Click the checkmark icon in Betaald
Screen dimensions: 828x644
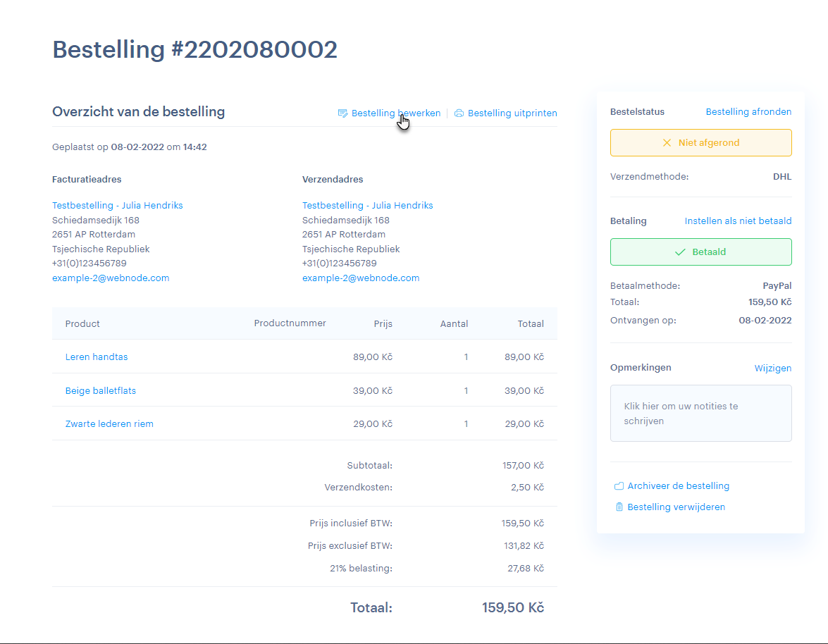pyautogui.click(x=680, y=252)
